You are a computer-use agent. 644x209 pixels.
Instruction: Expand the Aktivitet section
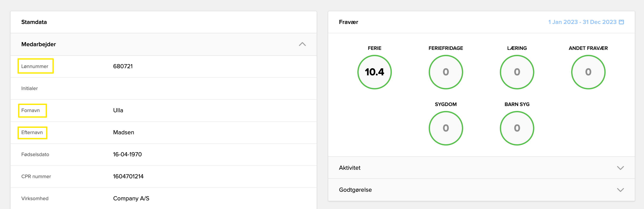tap(620, 168)
